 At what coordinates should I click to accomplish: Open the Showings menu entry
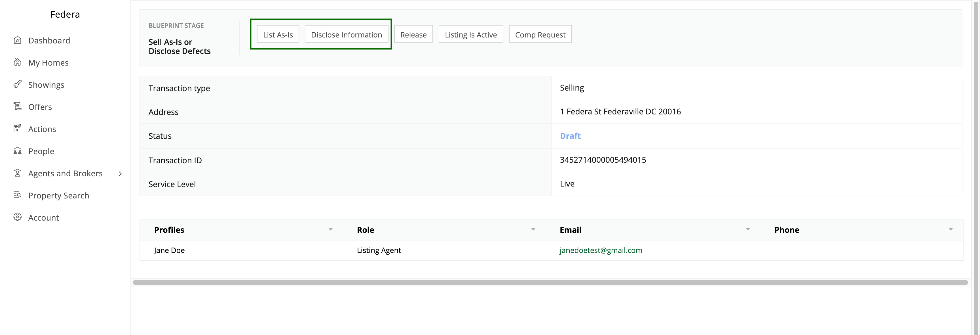pyautogui.click(x=46, y=85)
